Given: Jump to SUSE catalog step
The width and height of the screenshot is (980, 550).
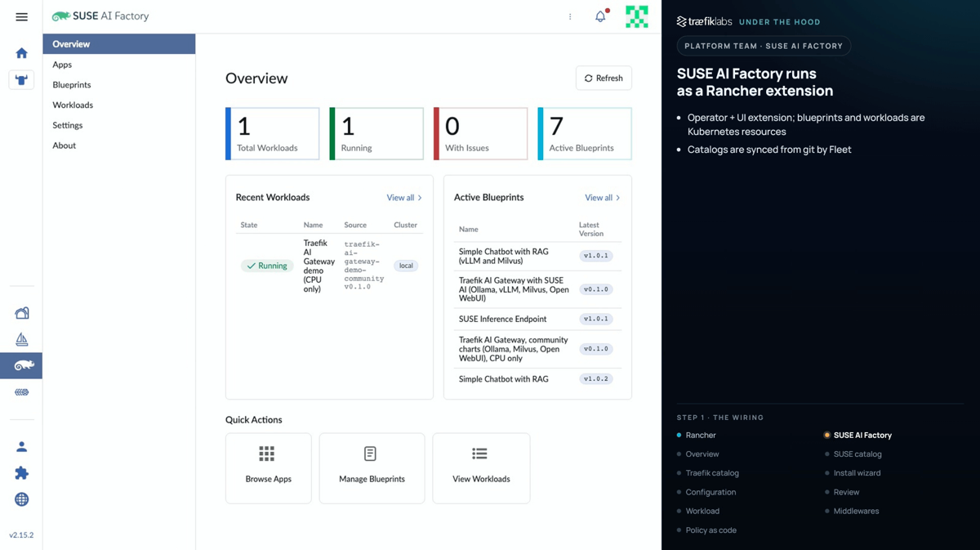Looking at the screenshot, I should tap(857, 454).
